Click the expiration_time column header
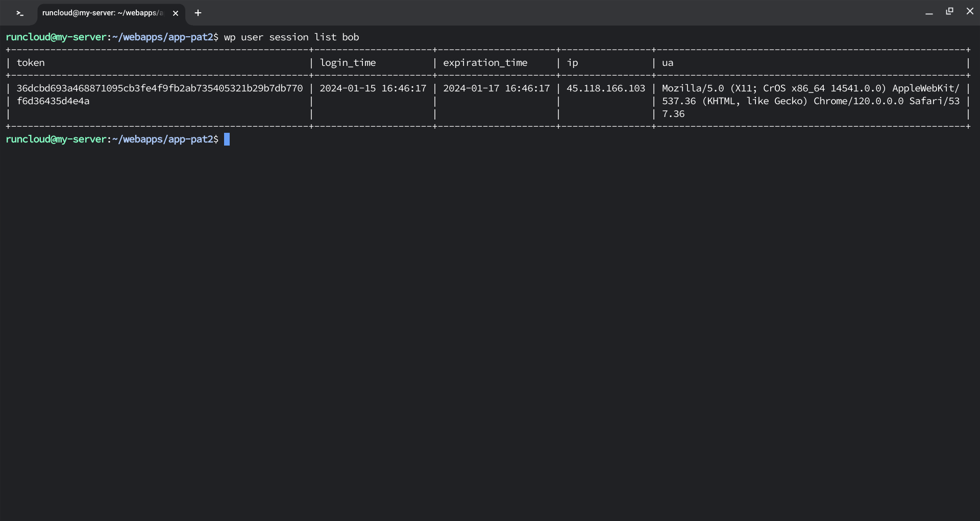Screen dimensions: 980x521 coord(485,62)
